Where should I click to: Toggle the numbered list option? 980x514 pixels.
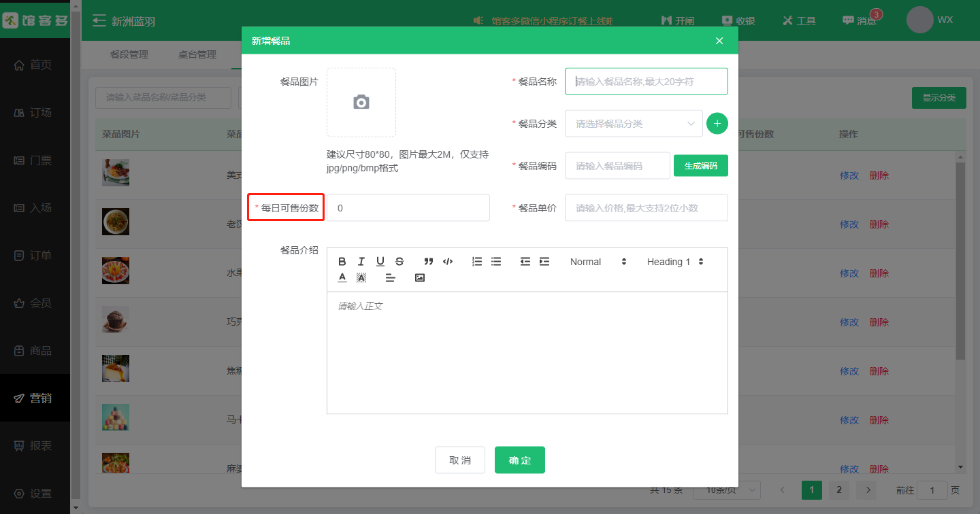(x=477, y=262)
